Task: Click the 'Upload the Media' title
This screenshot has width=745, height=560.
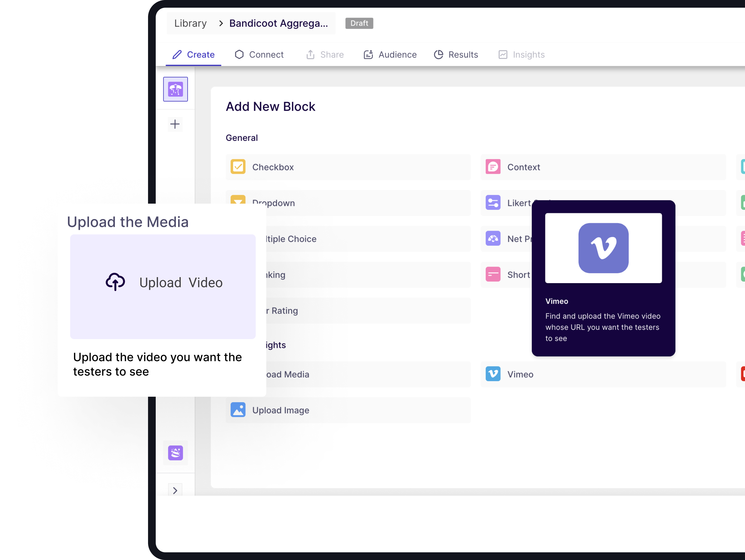Action: [x=128, y=222]
